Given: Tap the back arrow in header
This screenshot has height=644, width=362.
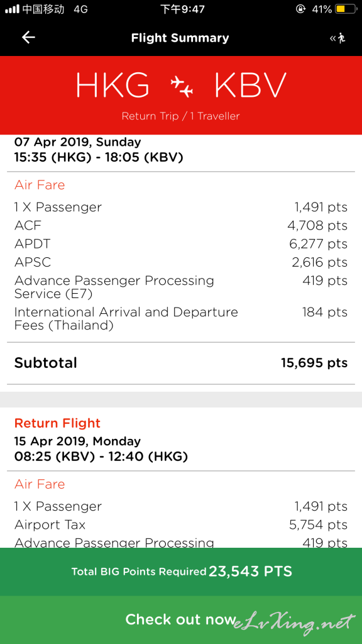Looking at the screenshot, I should tap(28, 38).
